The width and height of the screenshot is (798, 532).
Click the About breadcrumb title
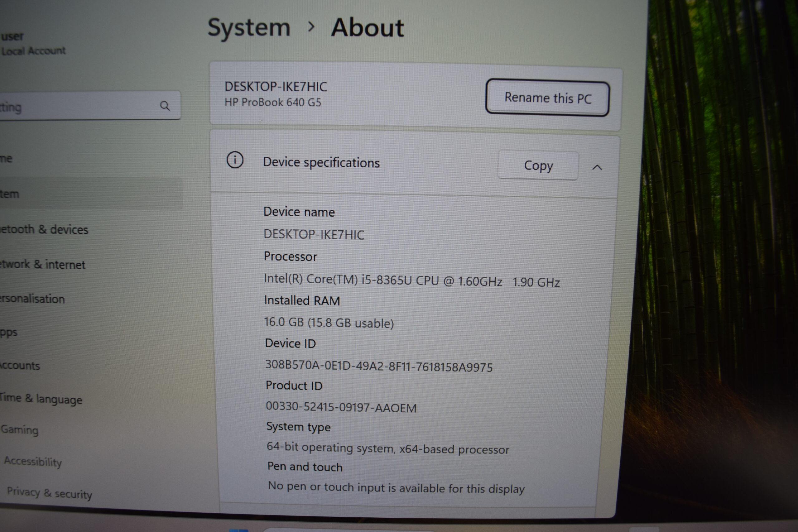point(368,27)
